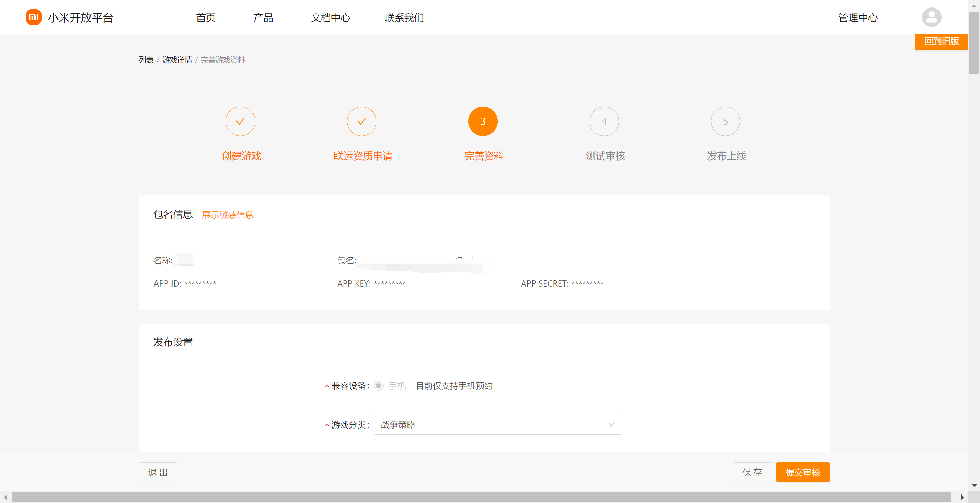
Task: Click the 兼容设备 field label
Action: point(348,386)
